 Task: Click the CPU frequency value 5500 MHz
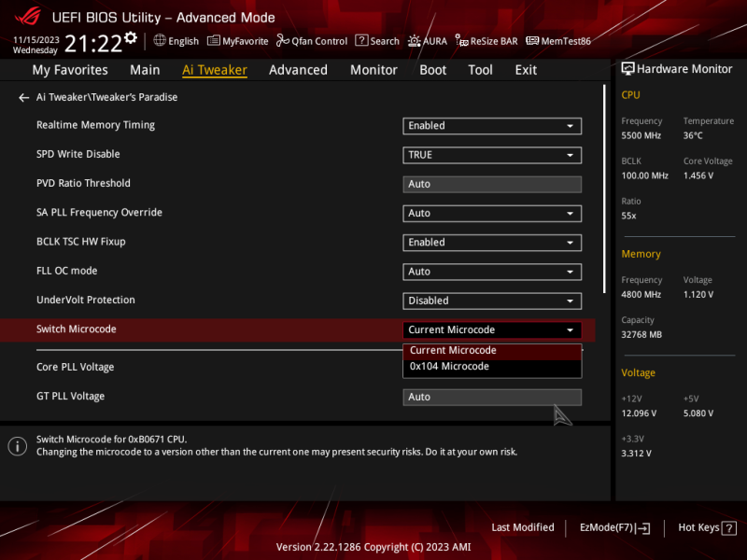click(641, 135)
